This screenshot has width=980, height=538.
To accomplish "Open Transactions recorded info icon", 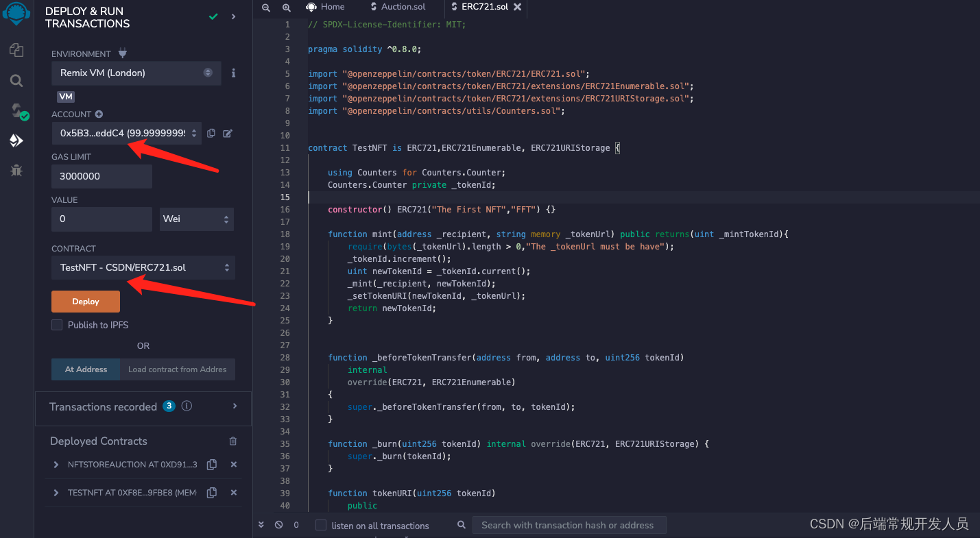I will tap(187, 406).
